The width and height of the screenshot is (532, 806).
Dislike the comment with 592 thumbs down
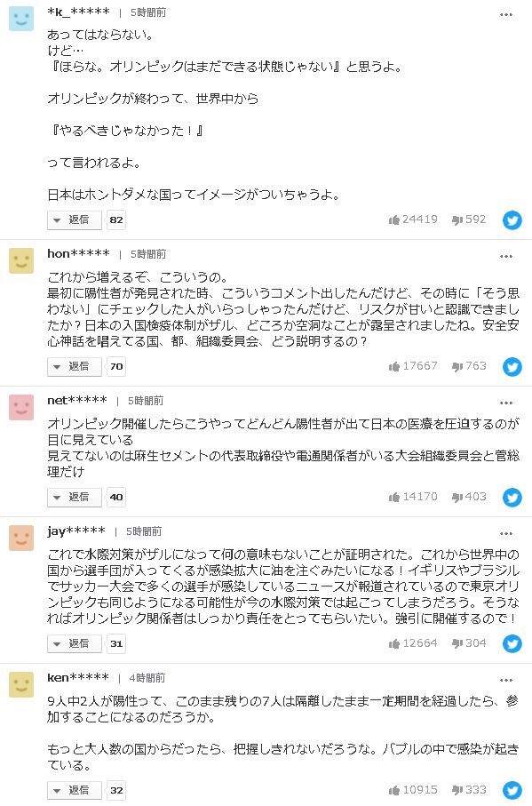(469, 219)
